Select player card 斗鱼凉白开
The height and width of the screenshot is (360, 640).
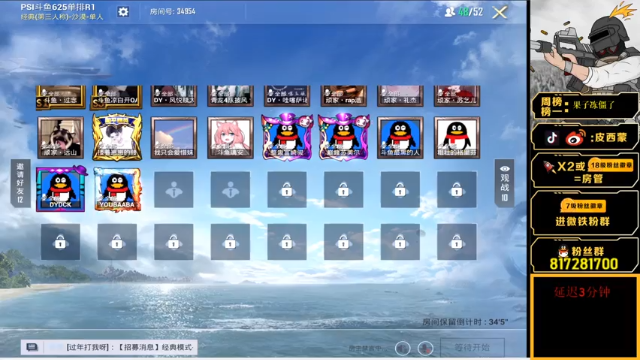(x=117, y=97)
